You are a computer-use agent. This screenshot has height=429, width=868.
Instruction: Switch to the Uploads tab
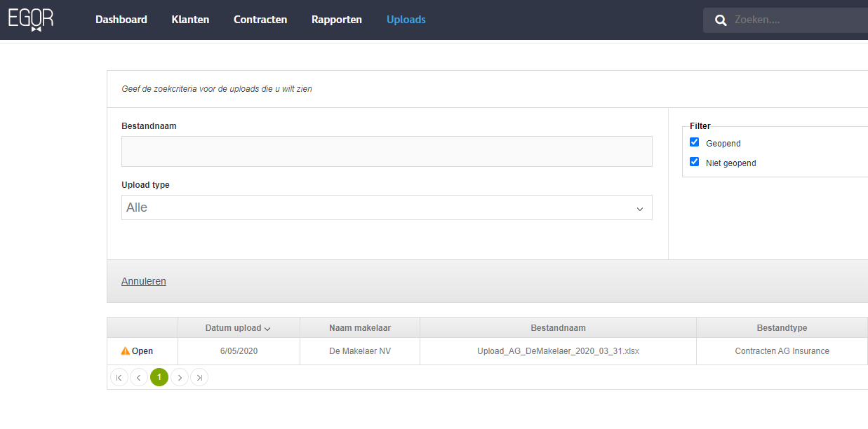[x=406, y=20]
